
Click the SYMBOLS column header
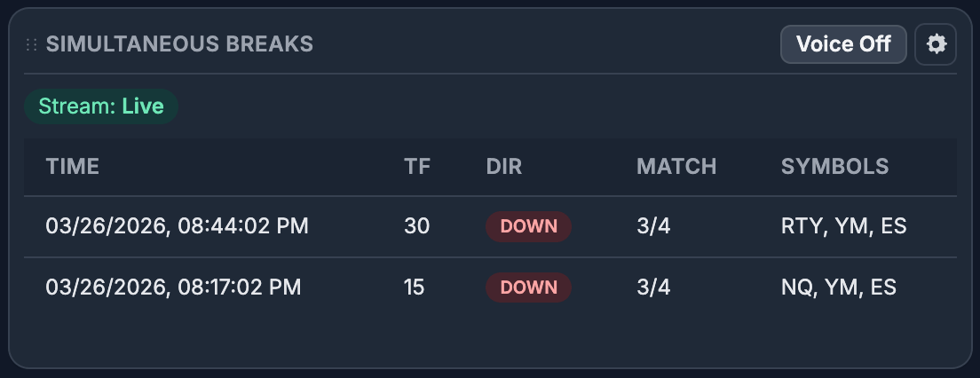pyautogui.click(x=834, y=166)
